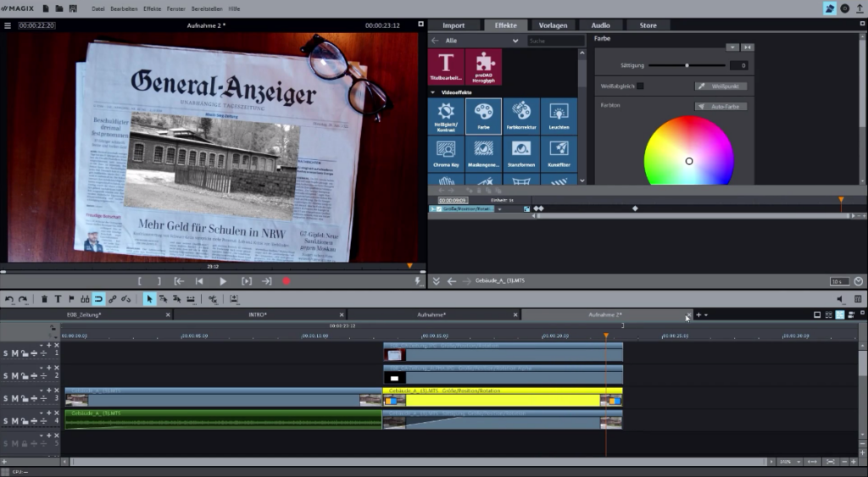This screenshot has height=477, width=868.
Task: Open the Bearbeiten menu
Action: coord(124,8)
